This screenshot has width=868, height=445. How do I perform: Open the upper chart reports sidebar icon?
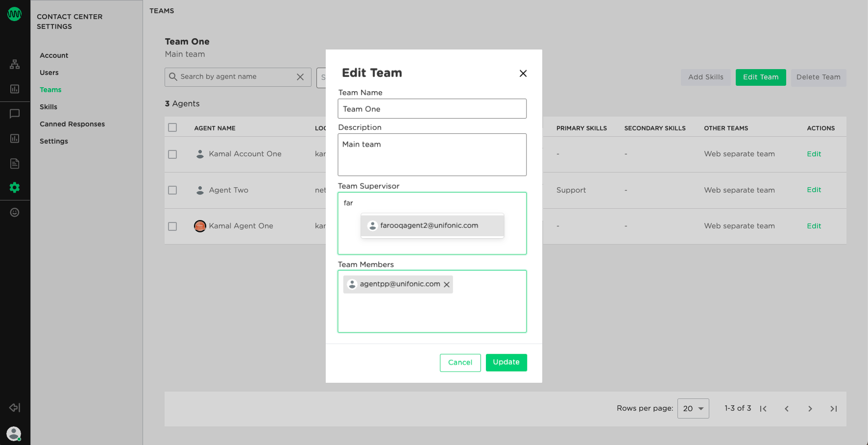point(15,89)
